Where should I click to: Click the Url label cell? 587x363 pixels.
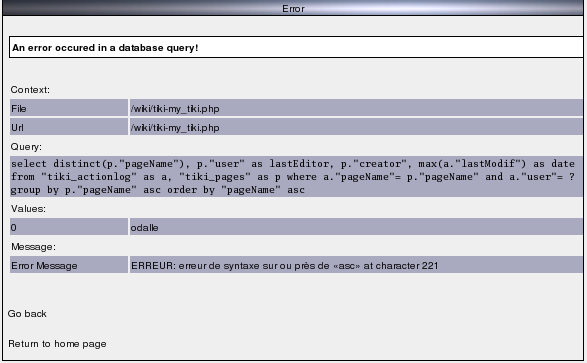[x=69, y=127]
